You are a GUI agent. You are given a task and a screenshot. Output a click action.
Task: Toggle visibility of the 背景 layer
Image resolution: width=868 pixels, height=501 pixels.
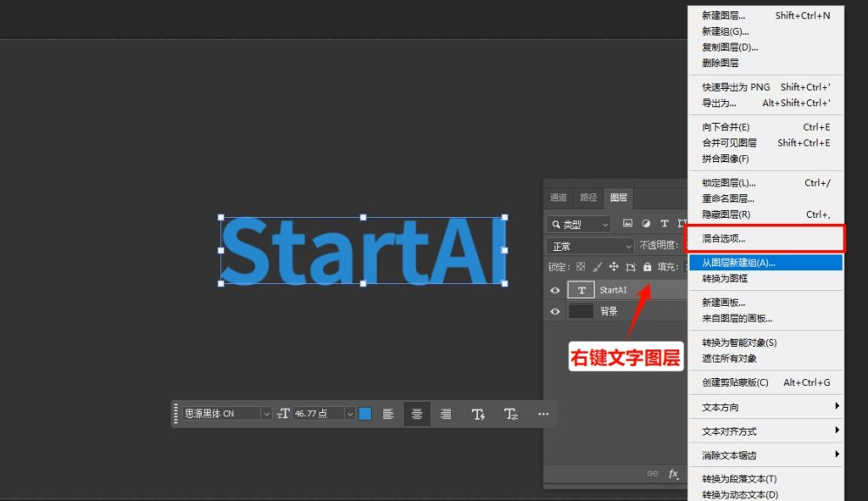pos(555,311)
